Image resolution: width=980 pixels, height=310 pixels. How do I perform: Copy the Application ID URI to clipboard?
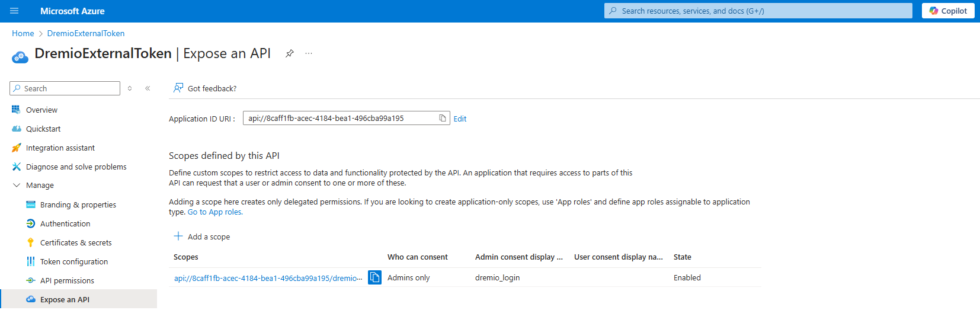click(442, 119)
